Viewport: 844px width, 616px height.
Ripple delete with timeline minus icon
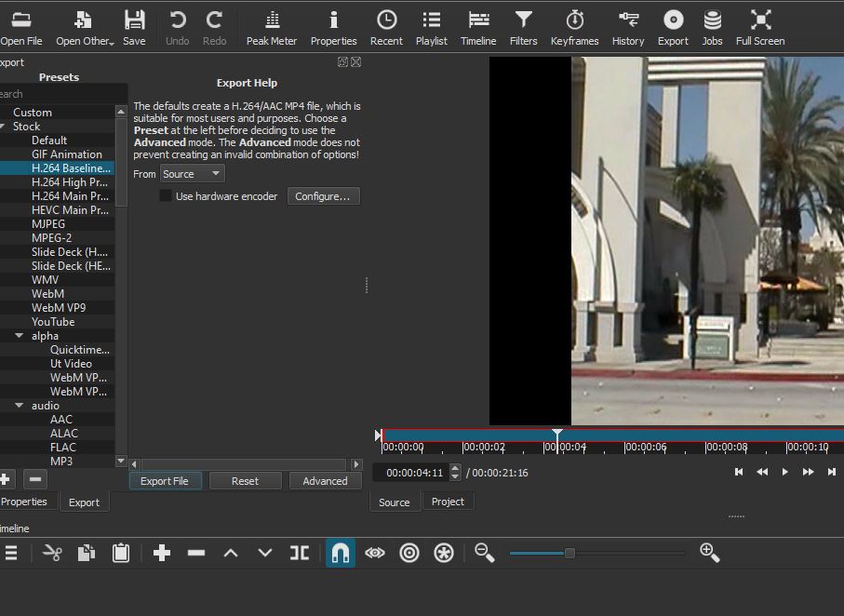(x=196, y=553)
